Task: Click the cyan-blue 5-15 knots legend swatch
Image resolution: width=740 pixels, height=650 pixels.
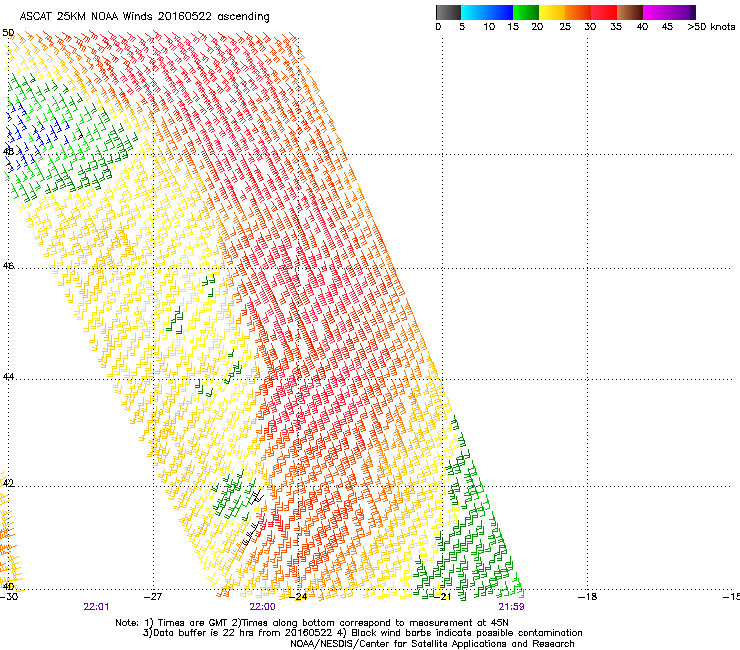Action: coord(487,12)
